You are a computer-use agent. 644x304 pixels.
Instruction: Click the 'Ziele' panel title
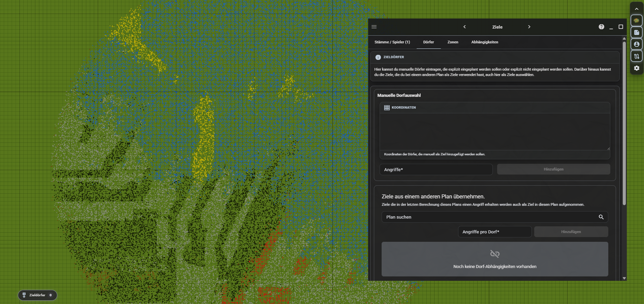tap(497, 27)
